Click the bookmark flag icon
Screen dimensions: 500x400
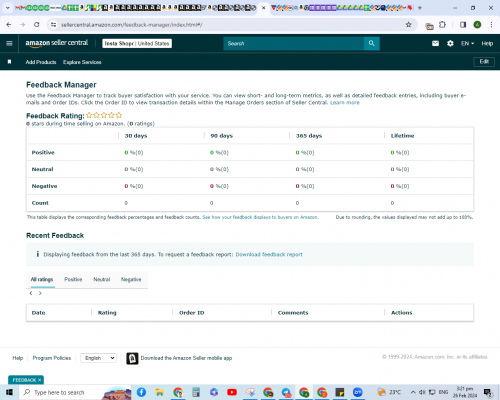(9, 62)
